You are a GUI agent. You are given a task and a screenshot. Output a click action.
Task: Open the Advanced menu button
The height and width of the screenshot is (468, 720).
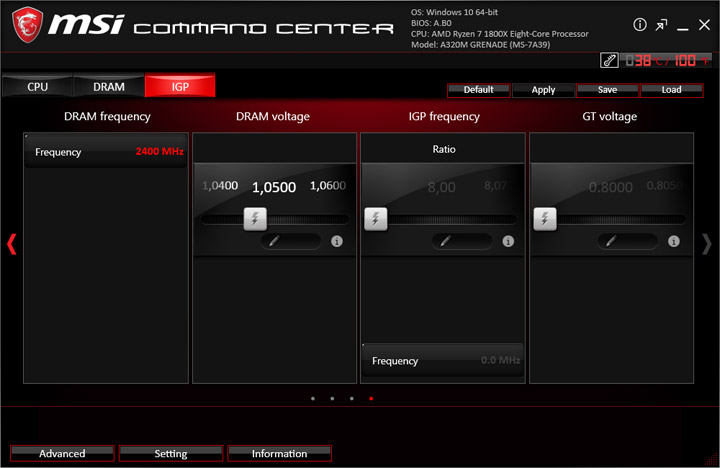pos(62,453)
